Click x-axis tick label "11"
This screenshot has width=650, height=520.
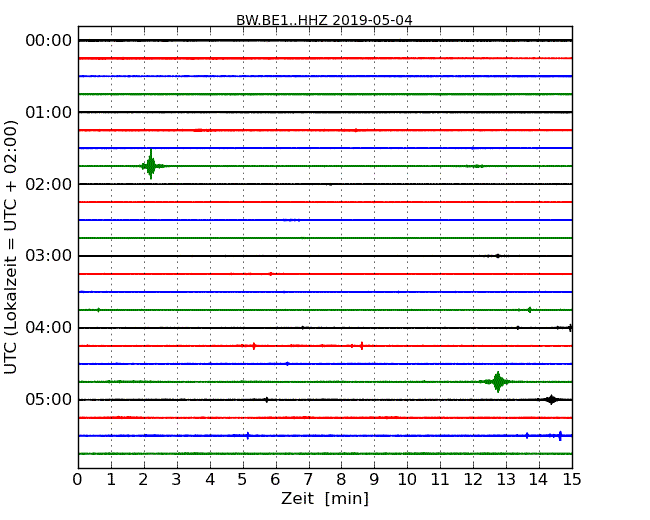tap(440, 480)
